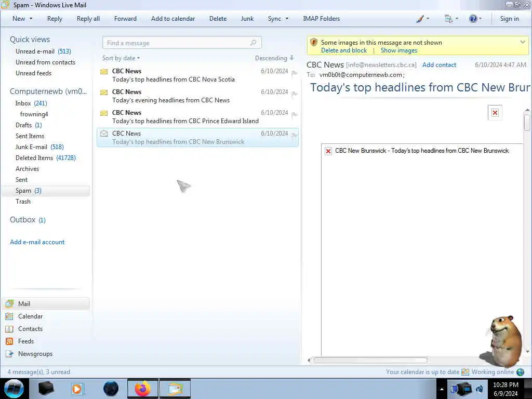Collapse the Quick views section

30,39
